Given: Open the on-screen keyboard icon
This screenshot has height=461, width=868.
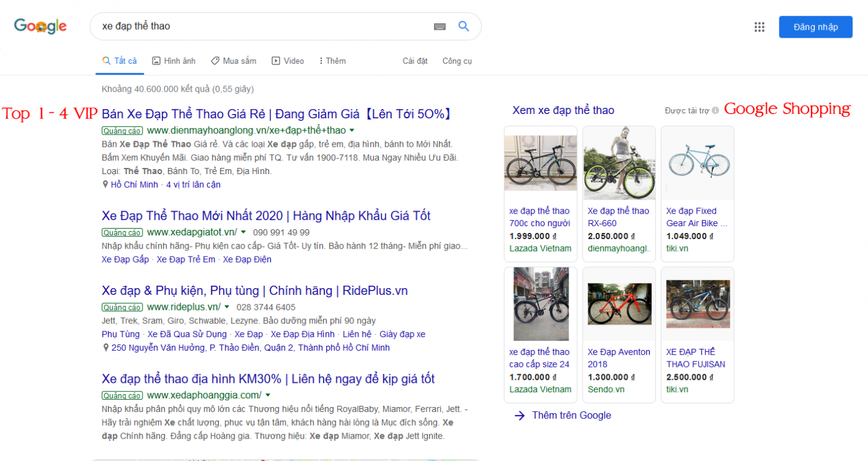Looking at the screenshot, I should tap(440, 27).
